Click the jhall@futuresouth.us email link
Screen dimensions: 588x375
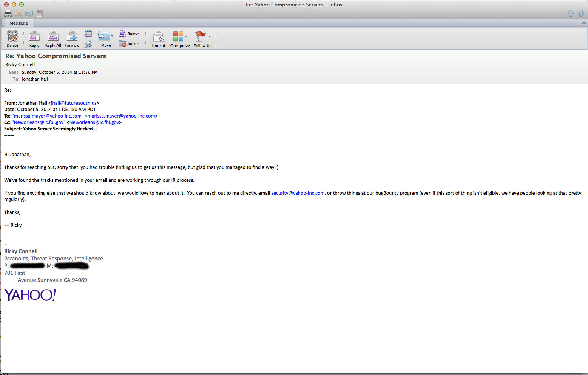(x=74, y=103)
